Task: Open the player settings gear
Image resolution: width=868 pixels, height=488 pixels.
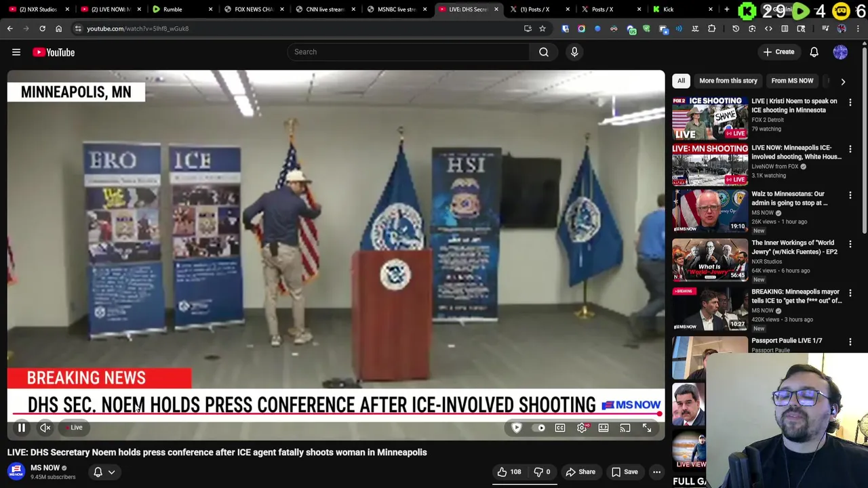Action: point(582,428)
